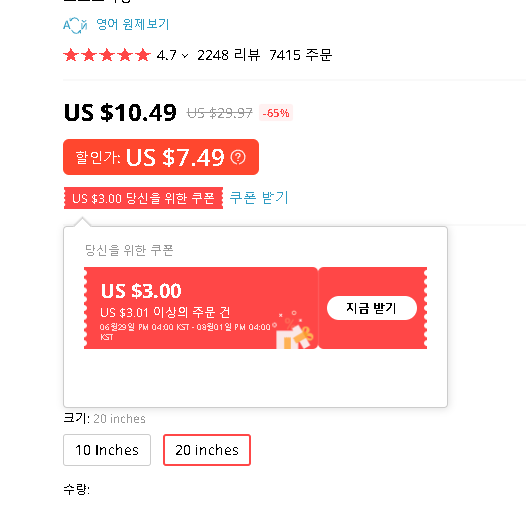Viewport: 526px width, 507px height.
Task: Select the 20 inches size option
Action: click(x=207, y=450)
